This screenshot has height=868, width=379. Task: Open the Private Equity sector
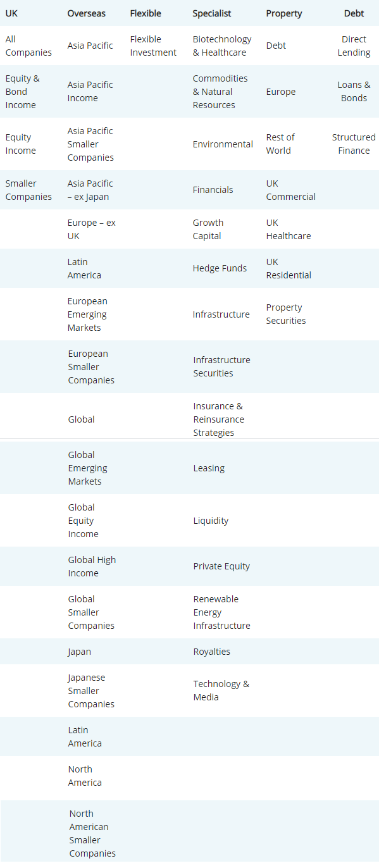[x=221, y=566]
